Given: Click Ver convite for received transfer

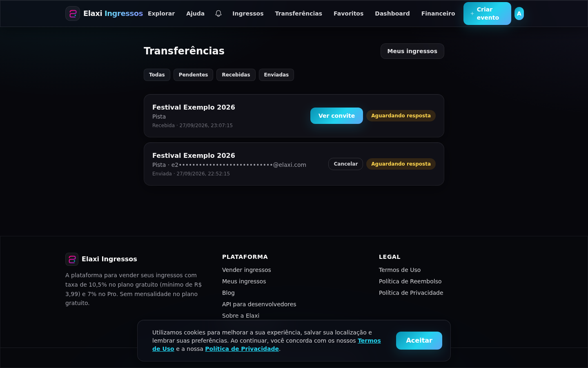Looking at the screenshot, I should click(336, 116).
